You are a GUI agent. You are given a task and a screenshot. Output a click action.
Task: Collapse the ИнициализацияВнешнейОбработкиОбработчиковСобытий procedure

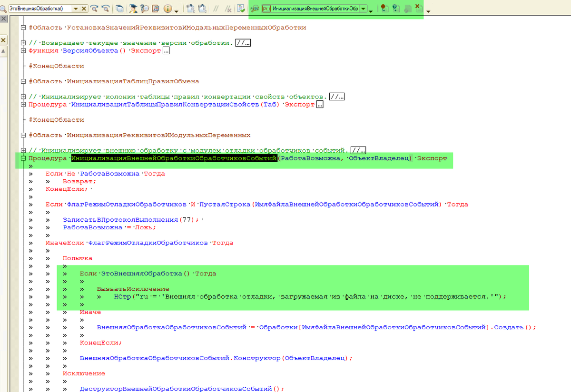click(23, 158)
